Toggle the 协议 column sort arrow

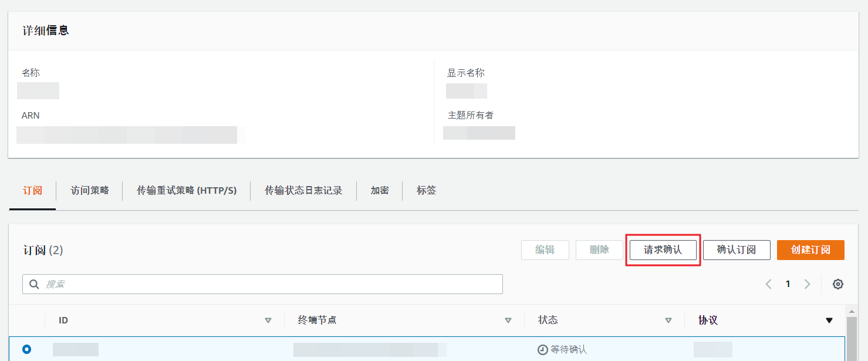(x=829, y=320)
